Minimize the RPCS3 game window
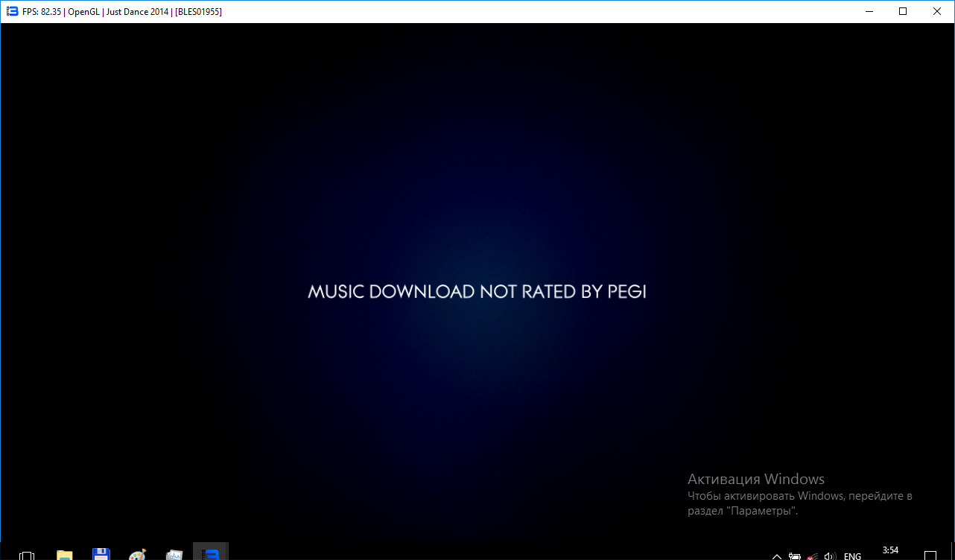Viewport: 955px width, 560px height. coord(869,11)
